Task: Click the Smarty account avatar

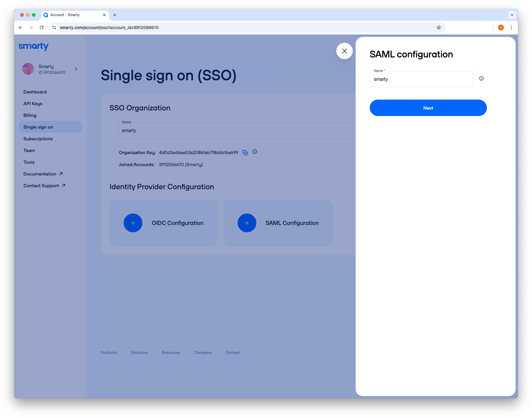Action: point(28,69)
